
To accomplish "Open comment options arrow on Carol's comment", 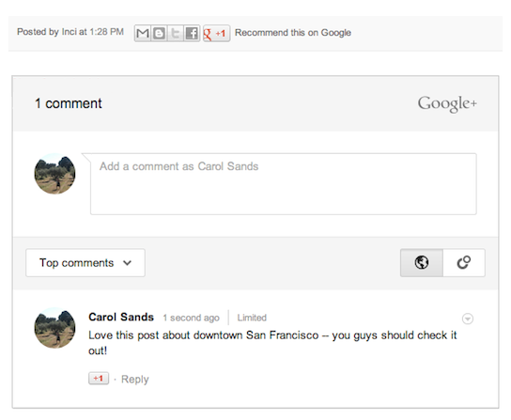I will click(468, 319).
